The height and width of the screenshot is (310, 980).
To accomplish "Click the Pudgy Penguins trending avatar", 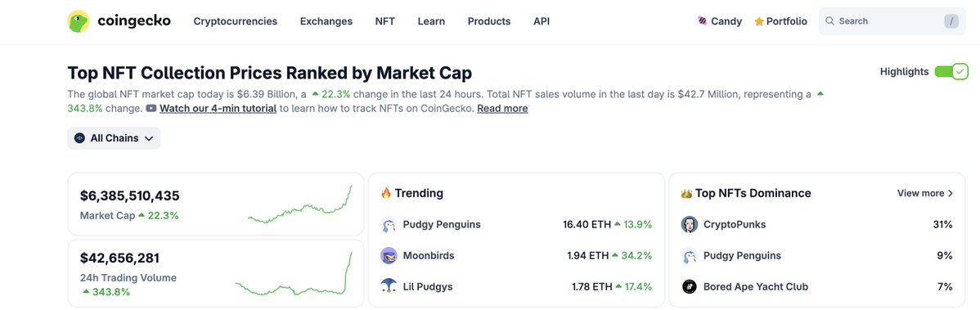I will tap(389, 224).
